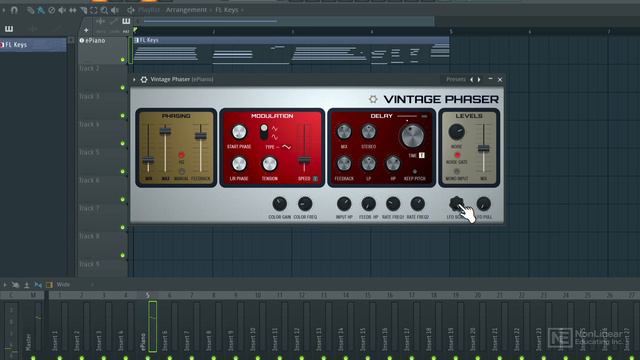The width and height of the screenshot is (640, 360).
Task: Open the Playlist breadcrumb menu
Action: 149,10
